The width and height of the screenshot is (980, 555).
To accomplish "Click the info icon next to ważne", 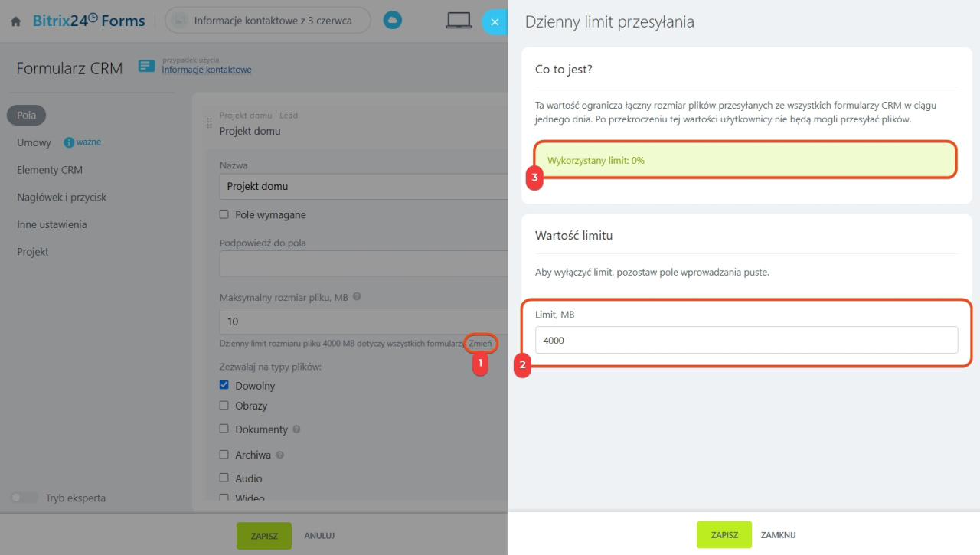I will [x=69, y=142].
